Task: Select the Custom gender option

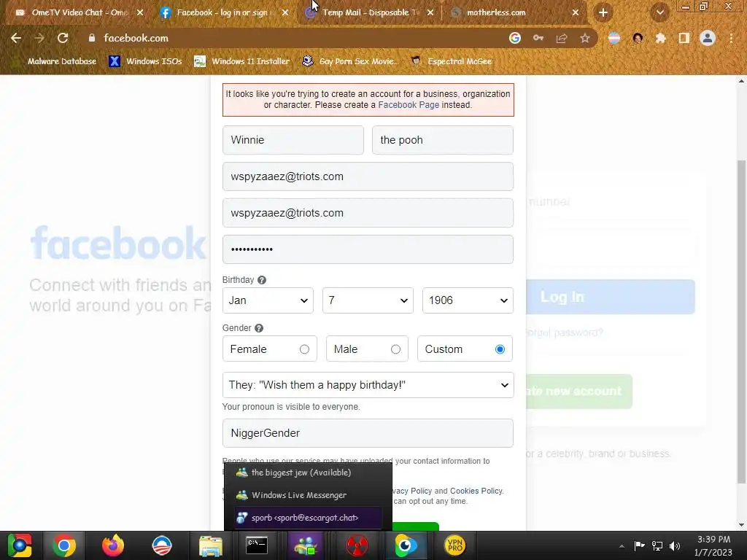Action: point(465,349)
